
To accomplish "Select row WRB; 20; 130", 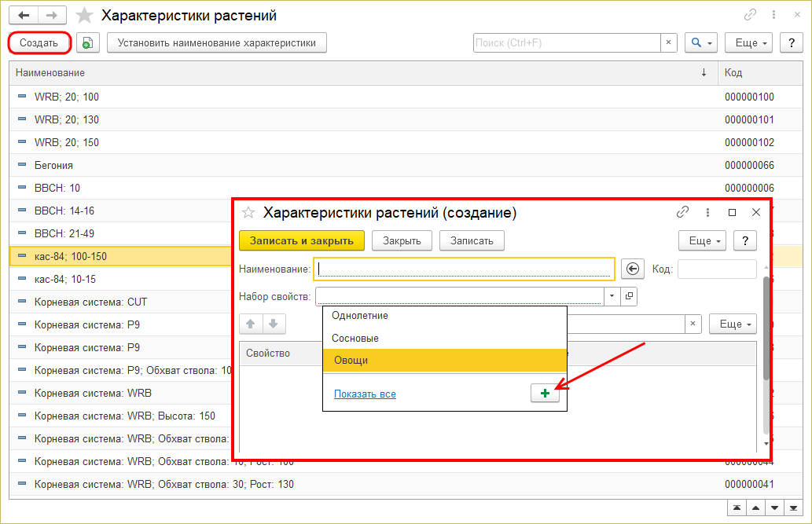I will [406, 119].
